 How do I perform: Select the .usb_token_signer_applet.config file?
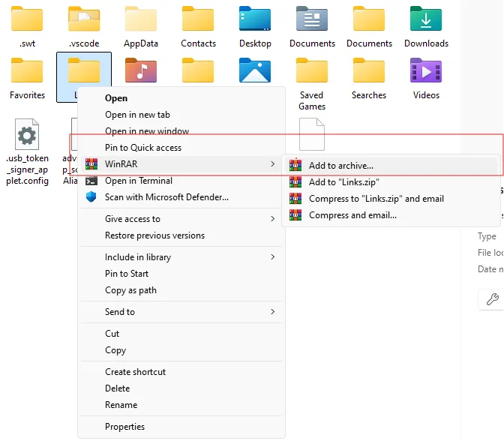point(27,151)
